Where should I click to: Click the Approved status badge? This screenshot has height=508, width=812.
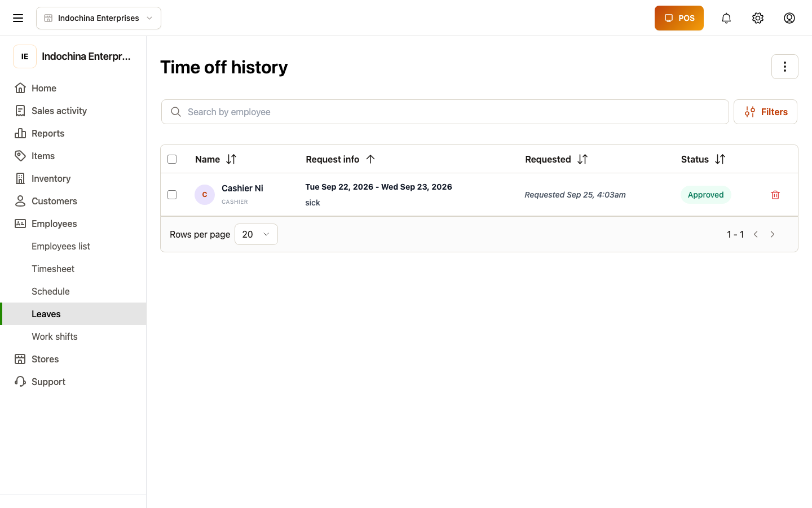tap(705, 195)
